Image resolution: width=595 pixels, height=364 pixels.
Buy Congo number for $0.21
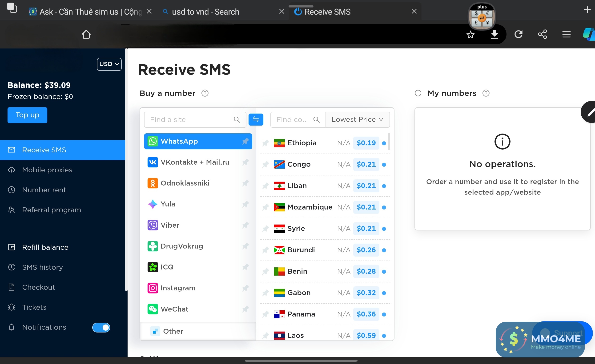click(x=366, y=164)
